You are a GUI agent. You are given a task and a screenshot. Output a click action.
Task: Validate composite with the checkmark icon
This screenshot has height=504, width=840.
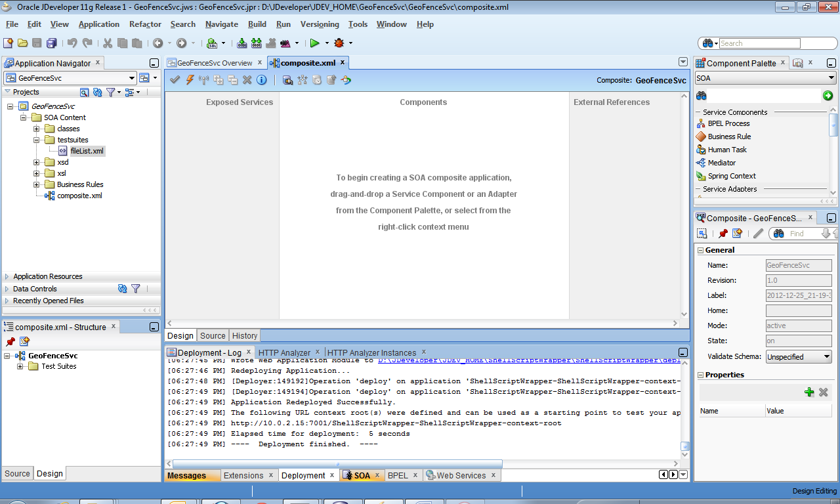click(175, 79)
